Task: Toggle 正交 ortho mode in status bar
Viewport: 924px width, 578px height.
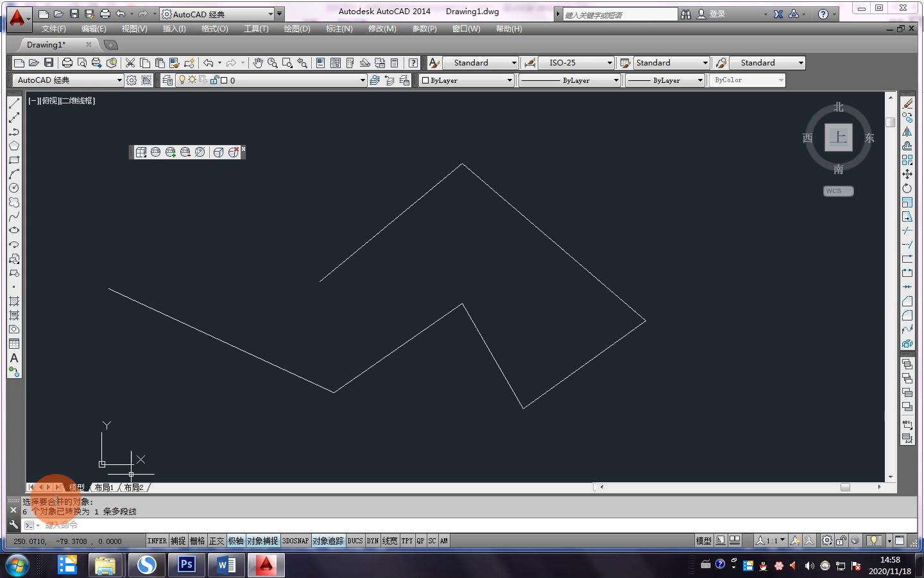Action: coord(217,541)
